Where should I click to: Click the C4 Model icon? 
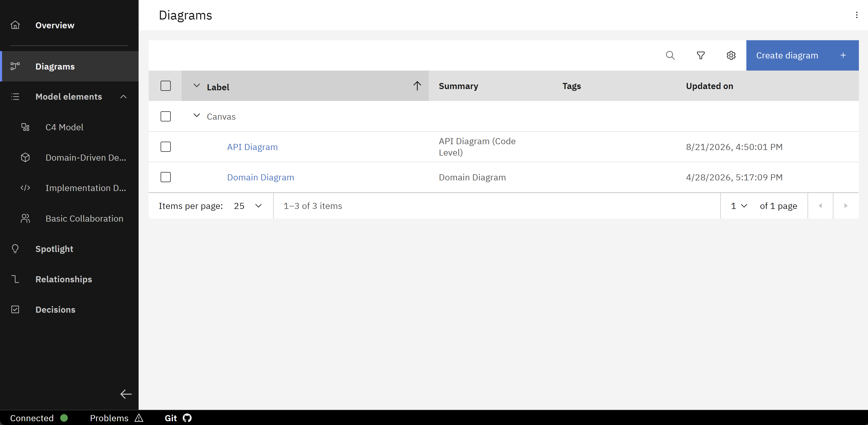pyautogui.click(x=25, y=127)
